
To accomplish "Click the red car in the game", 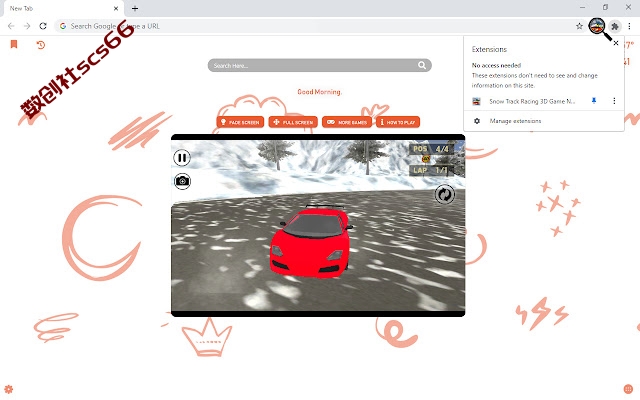I will tap(311, 241).
